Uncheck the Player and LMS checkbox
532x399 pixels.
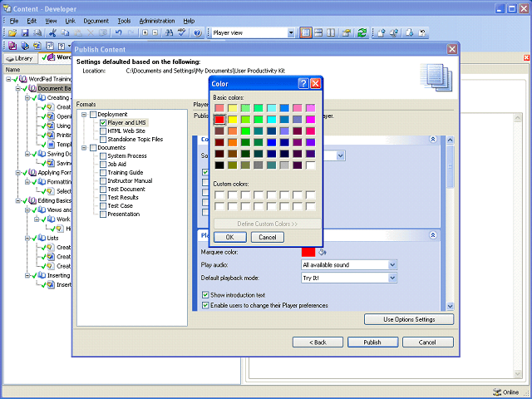coord(103,123)
